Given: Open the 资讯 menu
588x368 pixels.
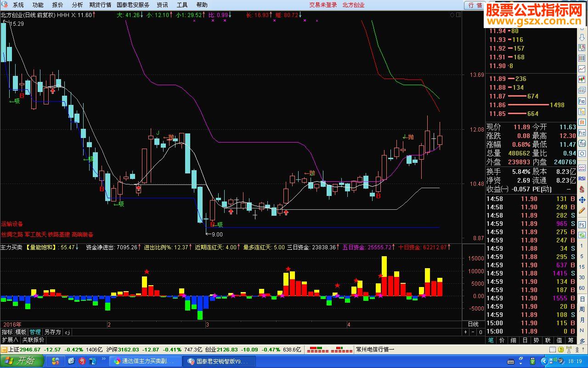Looking at the screenshot, I should pyautogui.click(x=162, y=5).
